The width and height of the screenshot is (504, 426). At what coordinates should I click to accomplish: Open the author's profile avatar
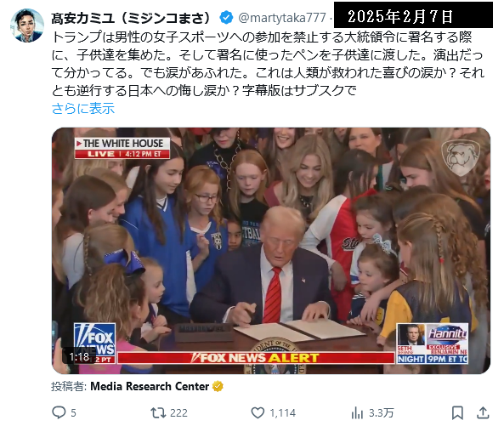(x=27, y=26)
